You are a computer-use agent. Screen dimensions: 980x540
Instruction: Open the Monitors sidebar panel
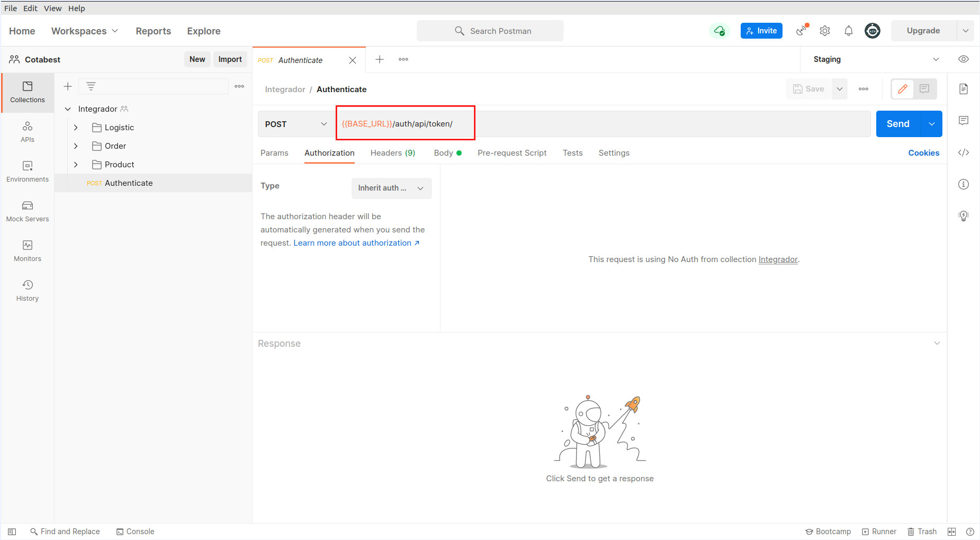point(28,251)
